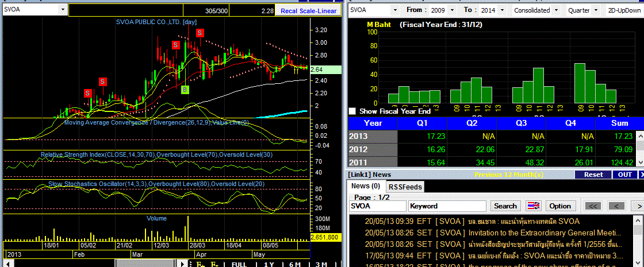Viewport: 644px width, 267px height.
Task: Click the chart horizontal scrollbar thumb
Action: point(144,264)
